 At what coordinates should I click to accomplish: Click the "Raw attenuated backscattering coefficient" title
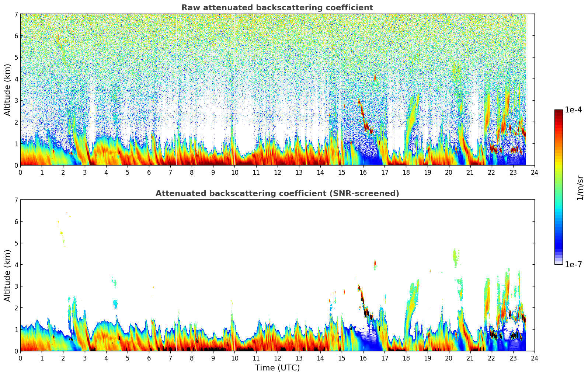pos(277,8)
